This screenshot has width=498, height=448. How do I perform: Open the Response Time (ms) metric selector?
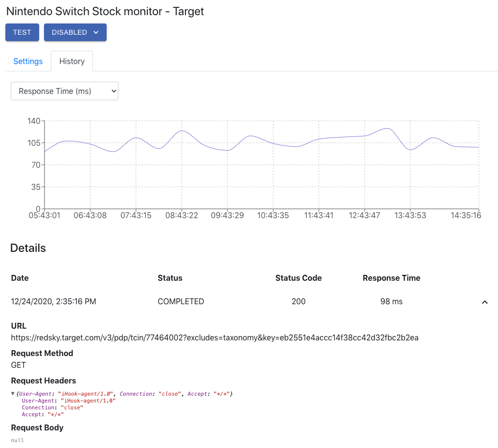tap(65, 91)
